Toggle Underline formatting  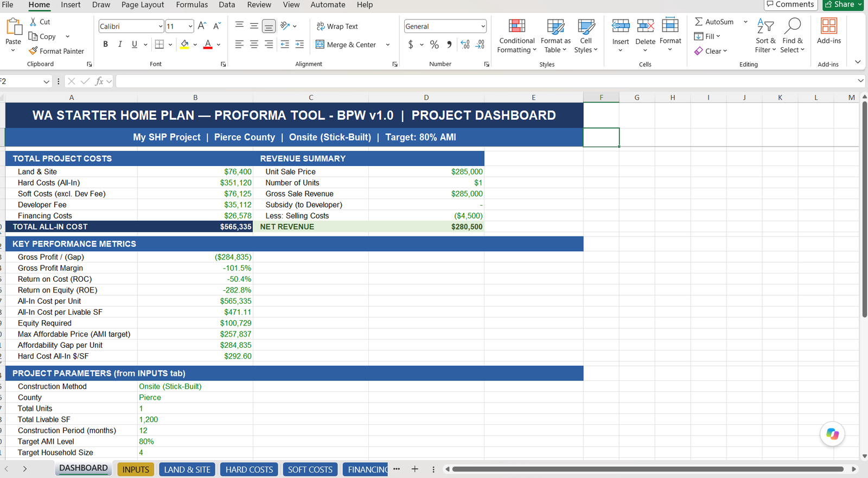click(135, 44)
